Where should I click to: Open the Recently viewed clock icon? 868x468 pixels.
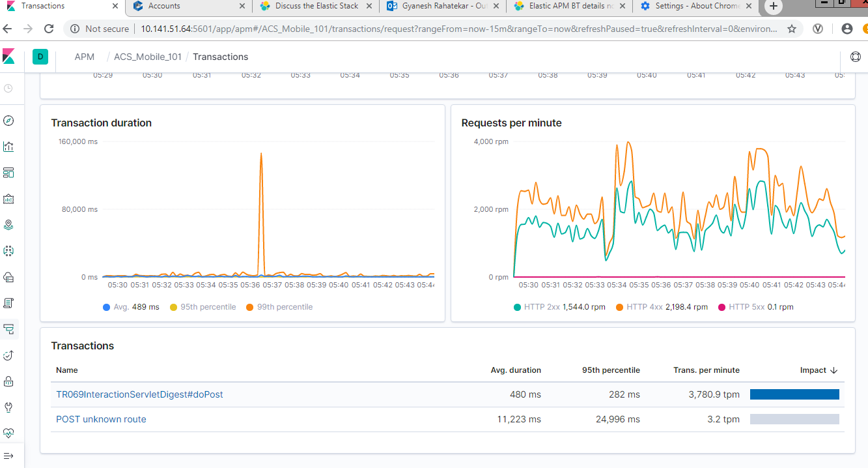(8, 88)
